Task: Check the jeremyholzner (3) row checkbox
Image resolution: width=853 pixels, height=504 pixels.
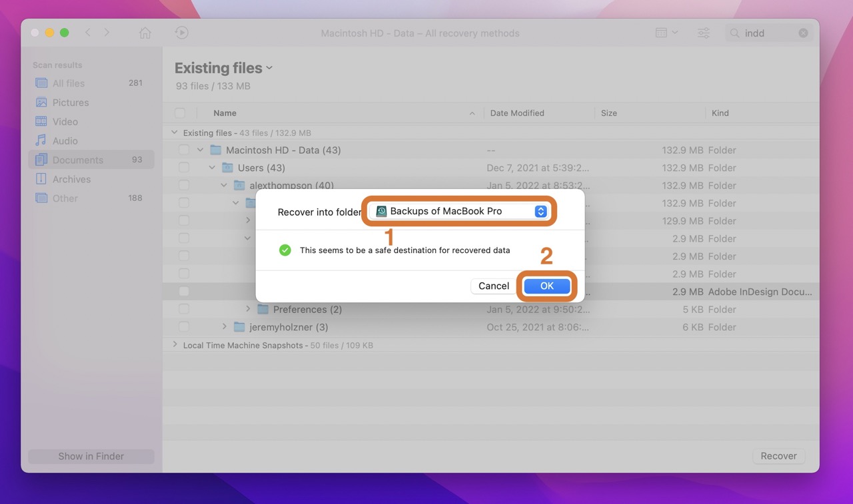Action: pyautogui.click(x=184, y=327)
